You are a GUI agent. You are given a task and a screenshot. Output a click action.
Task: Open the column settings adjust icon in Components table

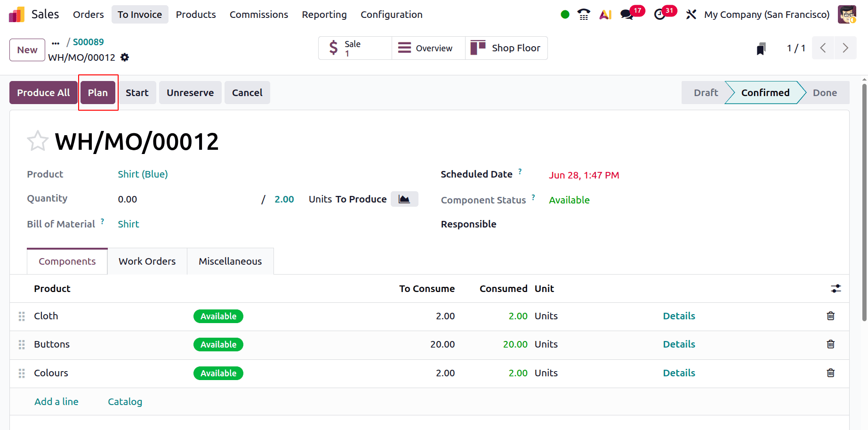[836, 288]
